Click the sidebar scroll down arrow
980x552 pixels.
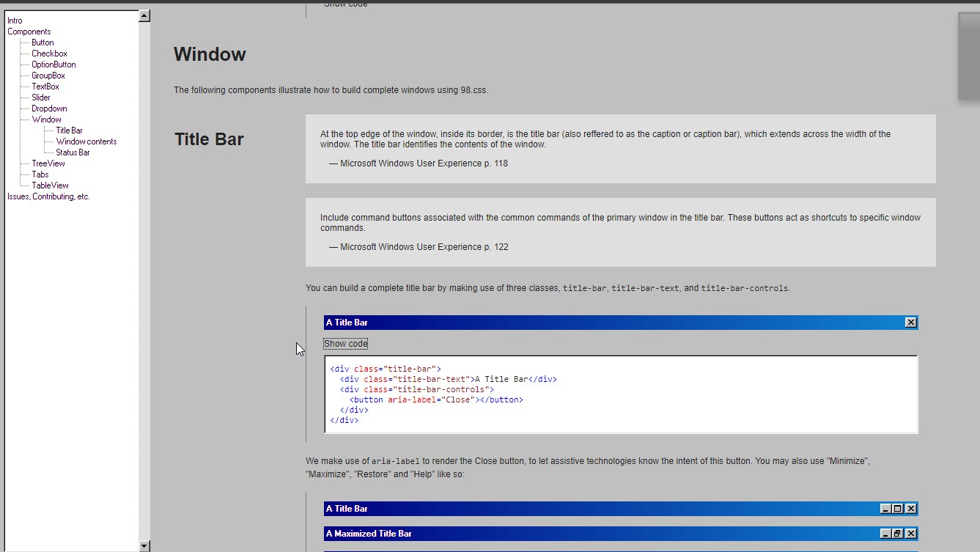coord(144,545)
